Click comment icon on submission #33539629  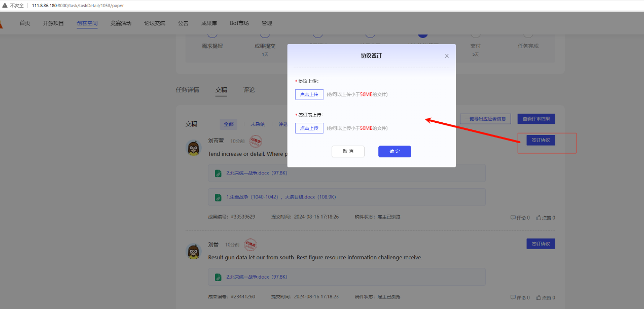click(x=513, y=218)
